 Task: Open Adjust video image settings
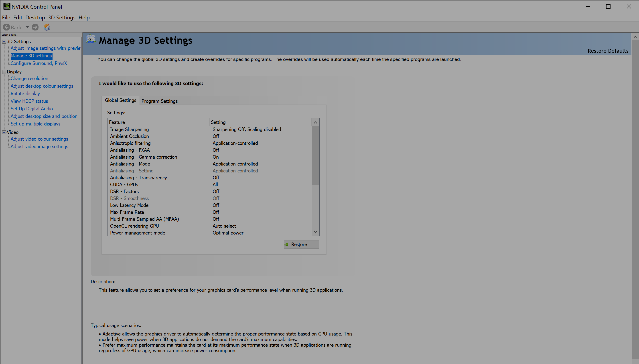[39, 146]
